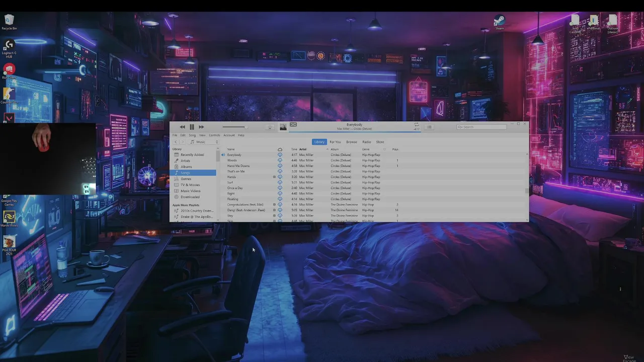Screen dimensions: 644x362
Task: Switch to the Store tab
Action: point(380,142)
